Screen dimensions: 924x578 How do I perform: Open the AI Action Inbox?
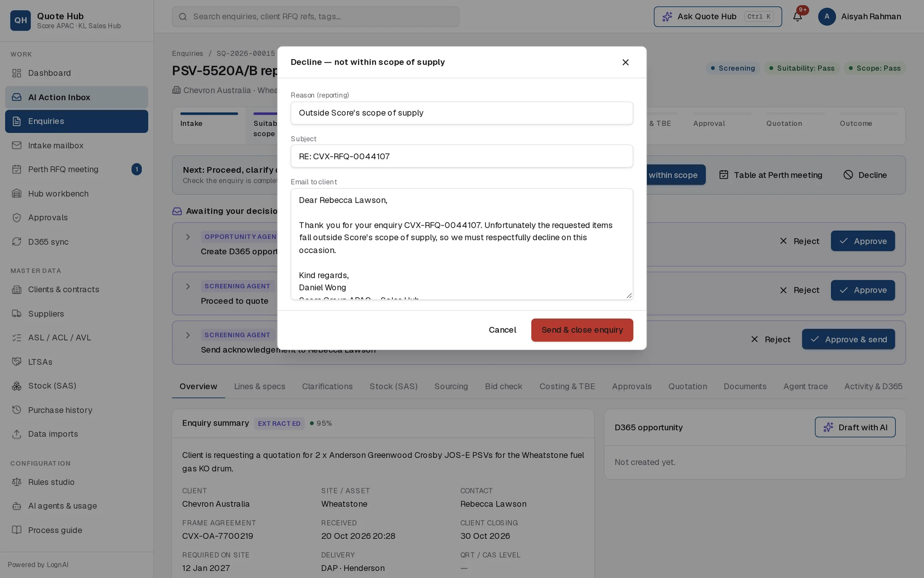pyautogui.click(x=77, y=97)
